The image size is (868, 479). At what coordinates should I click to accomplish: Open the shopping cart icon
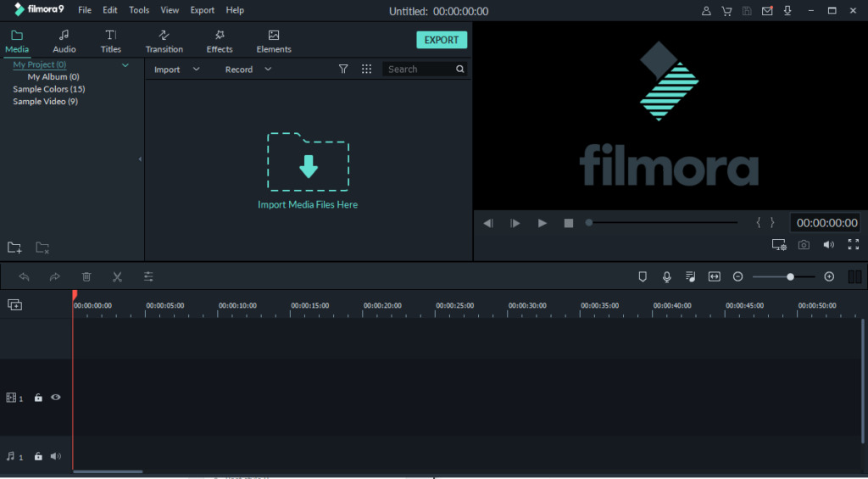726,10
